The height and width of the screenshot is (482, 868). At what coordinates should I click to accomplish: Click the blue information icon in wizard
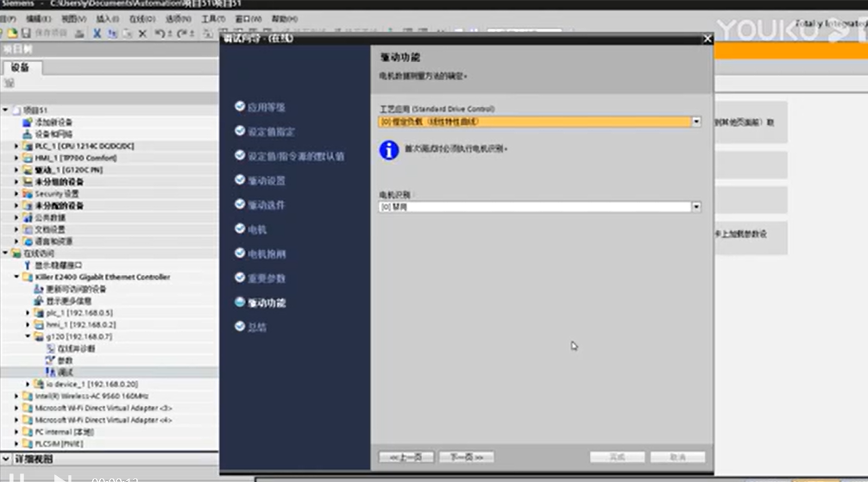(388, 150)
